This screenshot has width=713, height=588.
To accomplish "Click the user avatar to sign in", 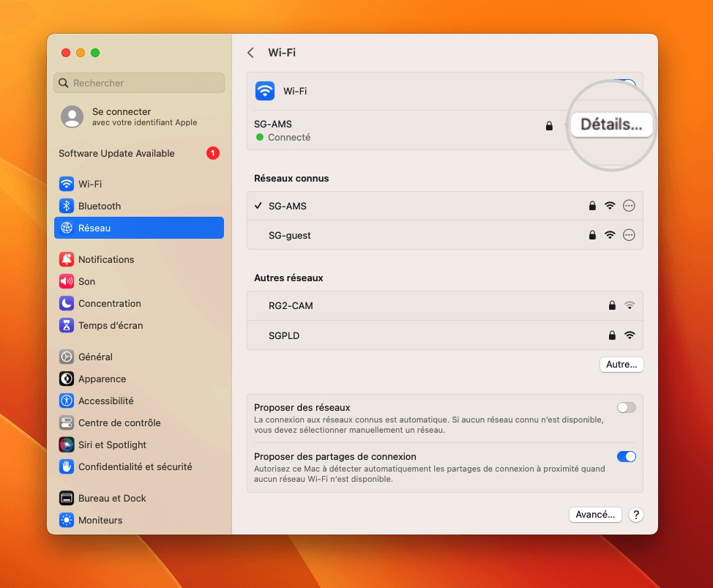I will point(72,116).
